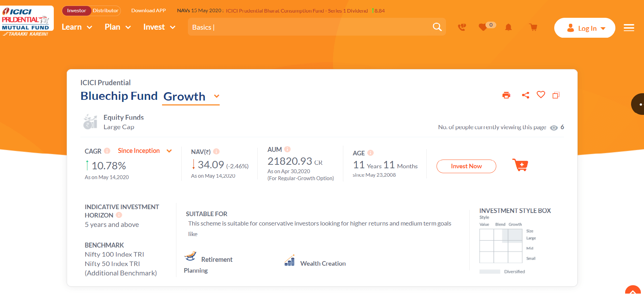
Task: Click the Large Cap category text
Action: [x=119, y=127]
